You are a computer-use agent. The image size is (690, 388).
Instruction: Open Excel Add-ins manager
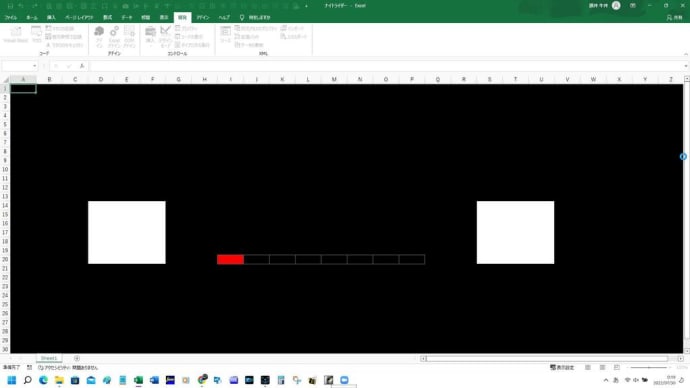114,36
